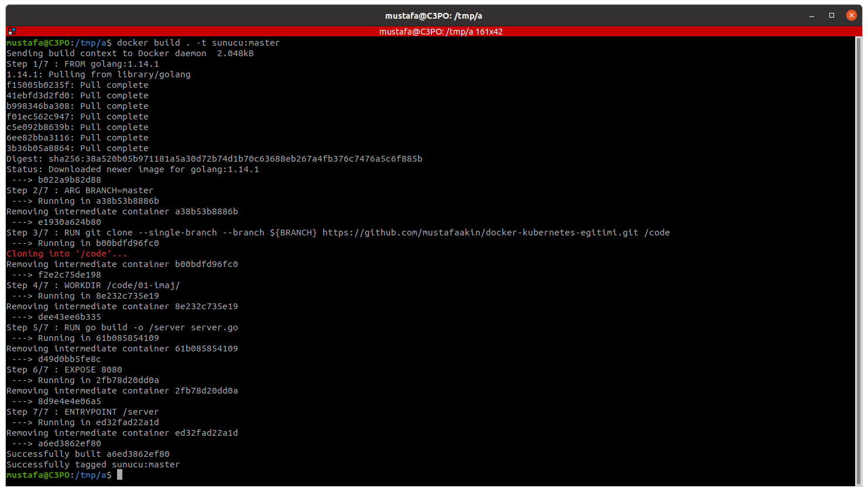Click the layer ID 'd49d0bb5fe8c'
The width and height of the screenshot is (868, 492).
[70, 359]
